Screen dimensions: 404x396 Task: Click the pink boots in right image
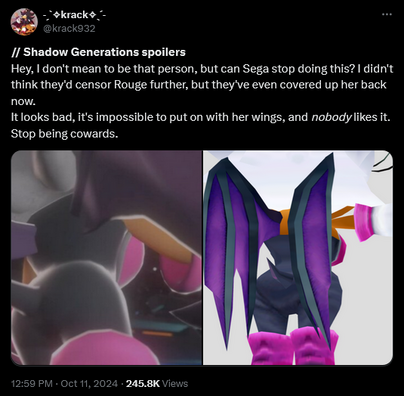tap(293, 347)
